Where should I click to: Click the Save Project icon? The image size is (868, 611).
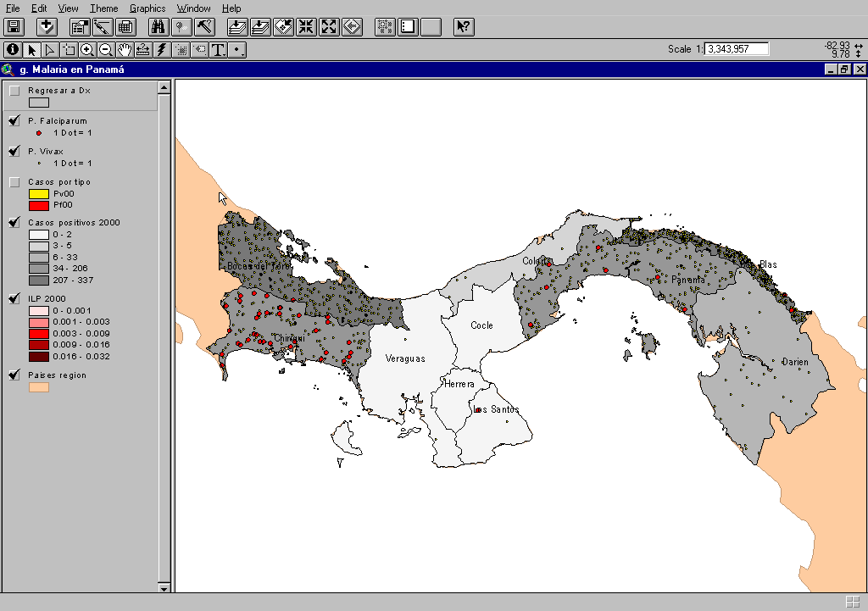click(14, 26)
